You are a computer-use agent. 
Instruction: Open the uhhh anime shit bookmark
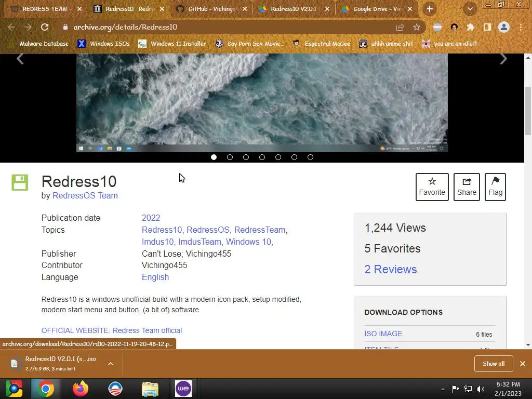click(x=386, y=44)
